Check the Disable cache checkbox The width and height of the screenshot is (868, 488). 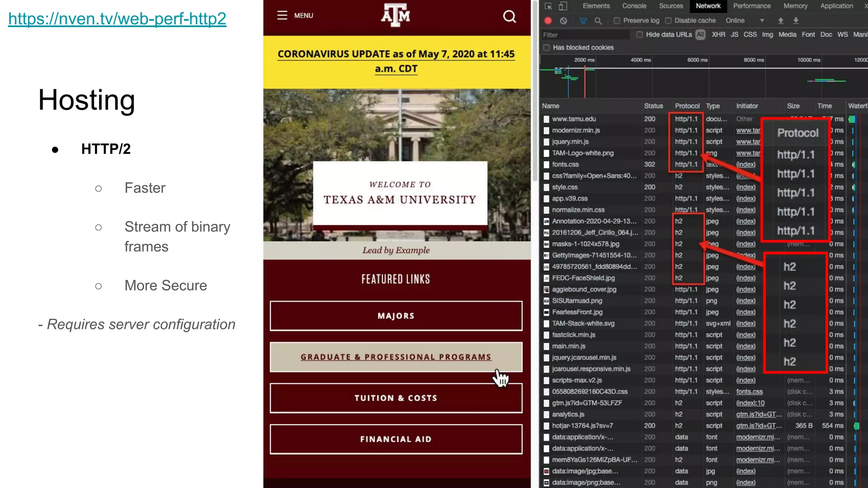point(668,20)
